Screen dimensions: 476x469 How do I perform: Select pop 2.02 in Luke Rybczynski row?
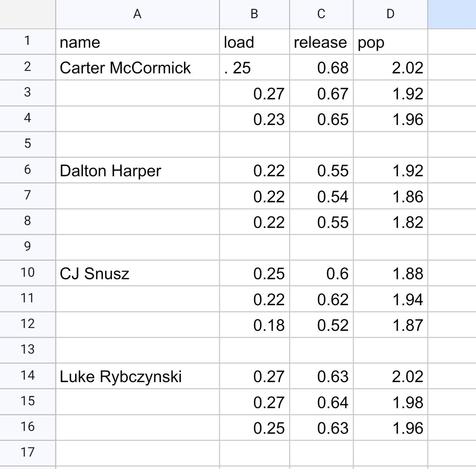point(390,376)
